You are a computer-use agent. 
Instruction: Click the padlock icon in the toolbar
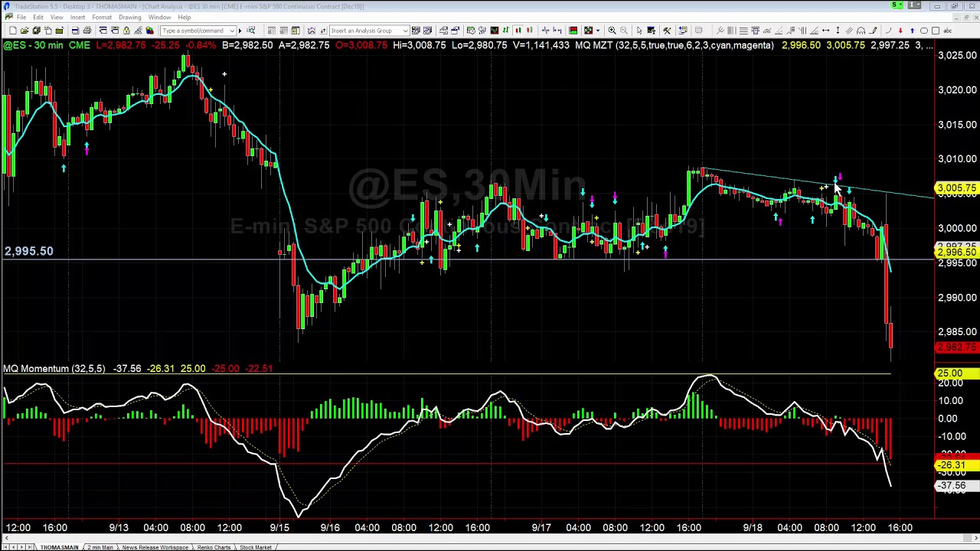(126, 31)
